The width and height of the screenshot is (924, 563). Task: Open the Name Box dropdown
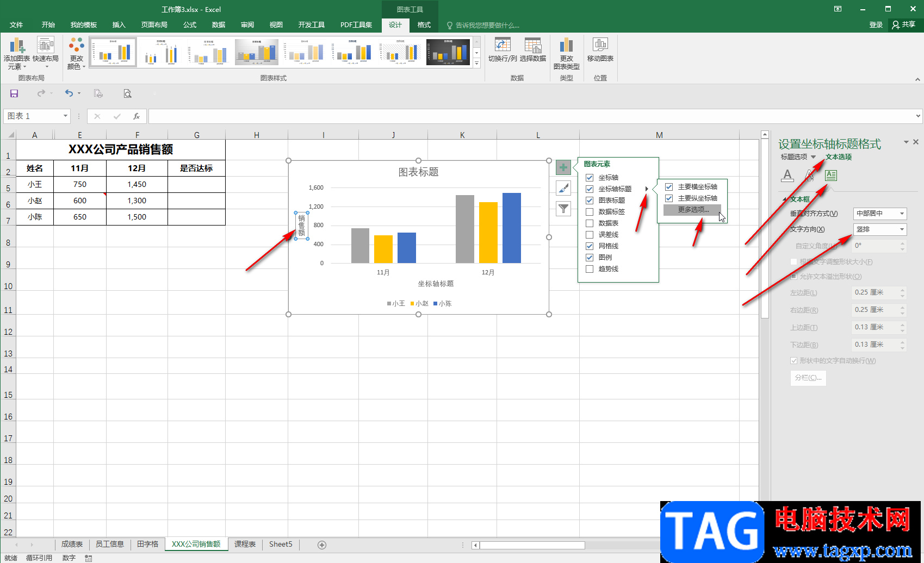click(x=65, y=116)
